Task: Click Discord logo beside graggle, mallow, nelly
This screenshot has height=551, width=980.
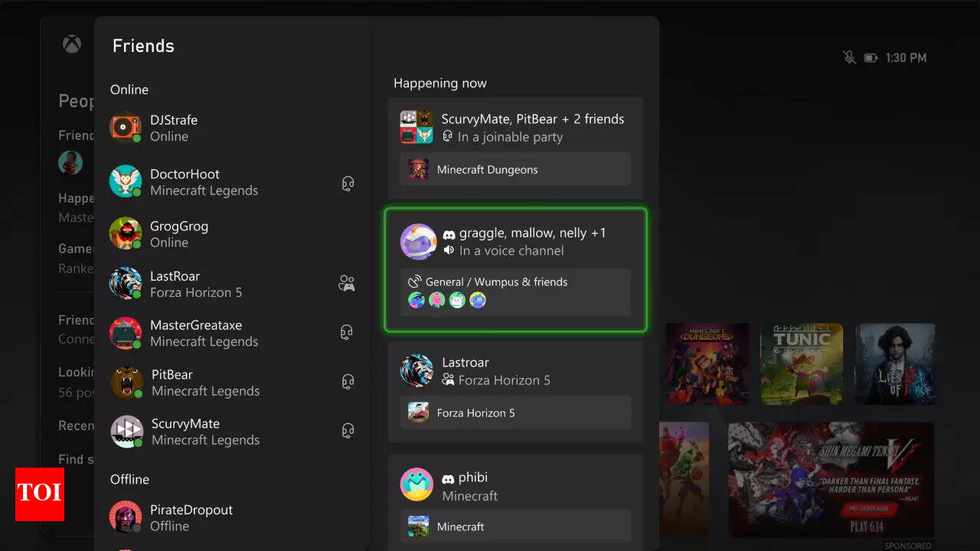Action: coord(449,233)
